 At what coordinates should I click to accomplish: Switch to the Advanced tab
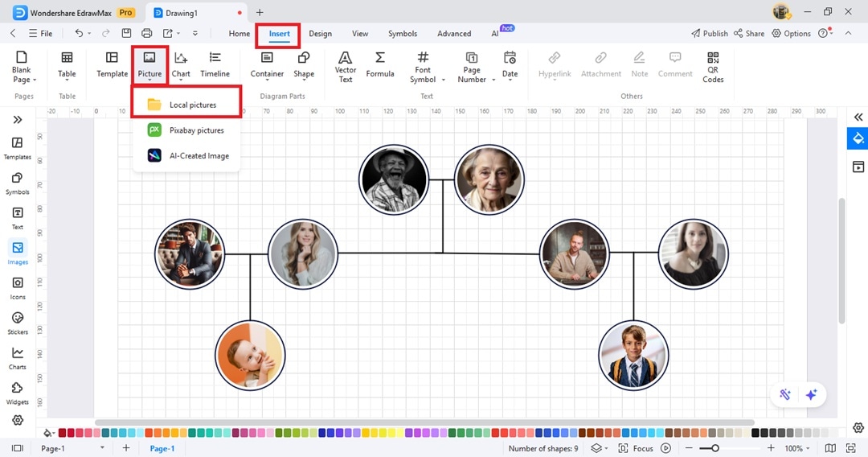[454, 33]
